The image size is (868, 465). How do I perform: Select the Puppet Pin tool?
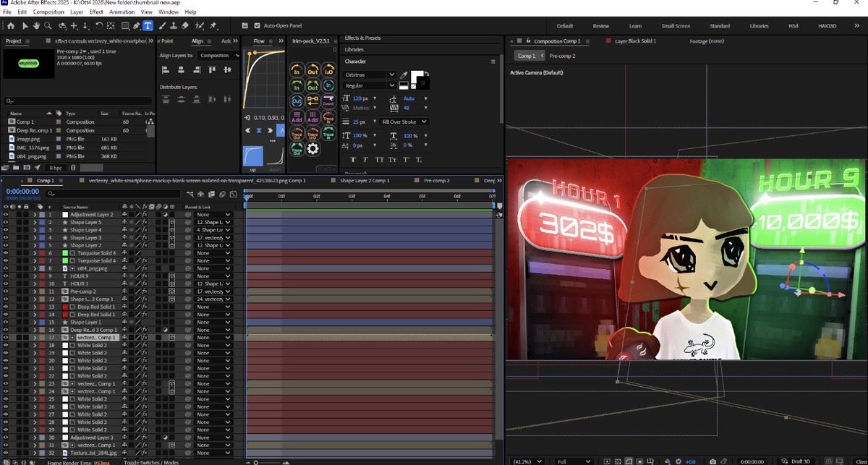213,26
